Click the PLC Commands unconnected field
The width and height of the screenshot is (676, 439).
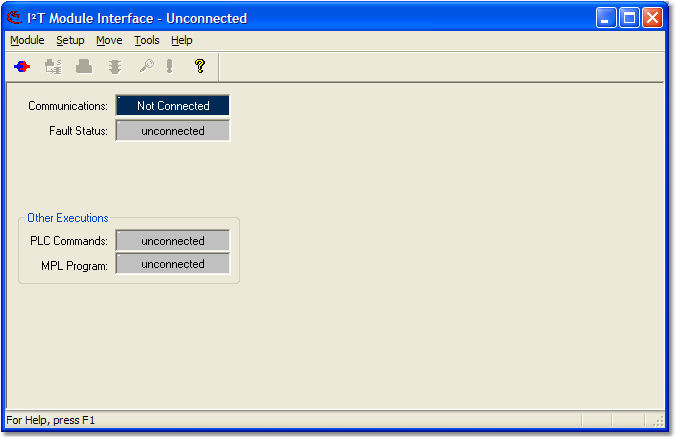pos(173,241)
